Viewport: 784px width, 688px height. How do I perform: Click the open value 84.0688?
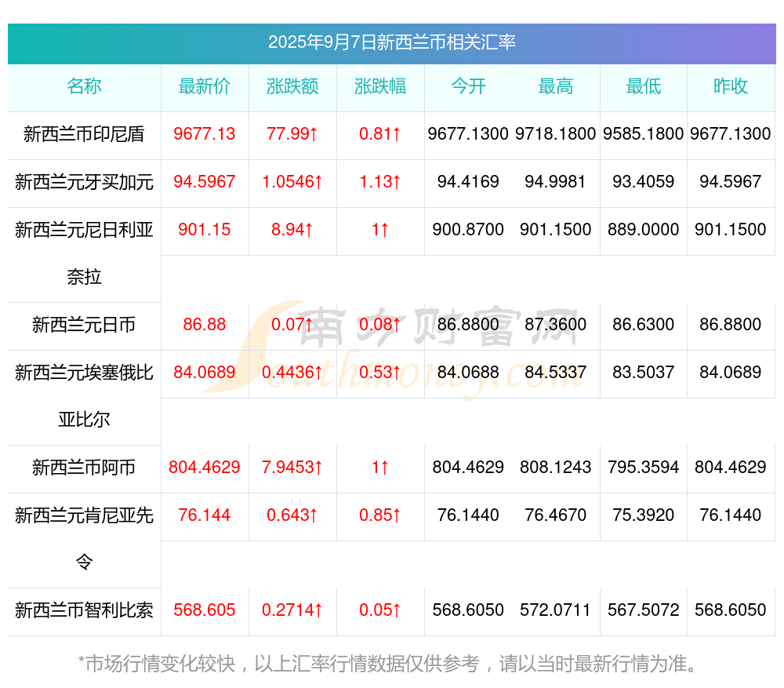coord(468,373)
